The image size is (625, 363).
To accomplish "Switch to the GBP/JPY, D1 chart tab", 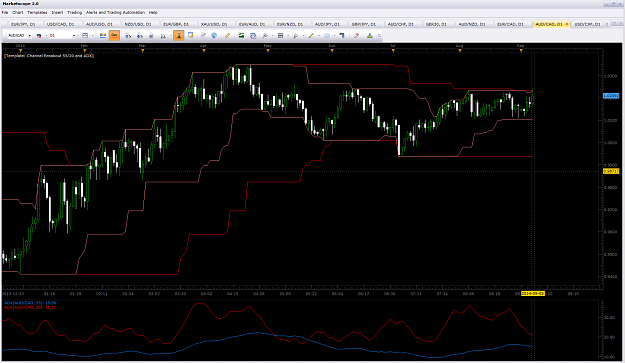I will pos(364,24).
